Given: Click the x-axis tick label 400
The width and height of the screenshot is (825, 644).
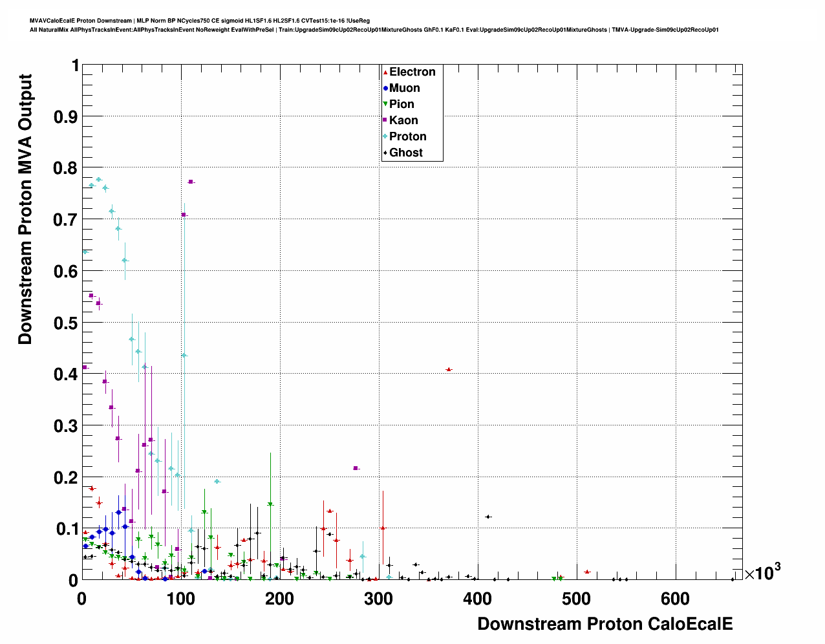Looking at the screenshot, I should [478, 599].
